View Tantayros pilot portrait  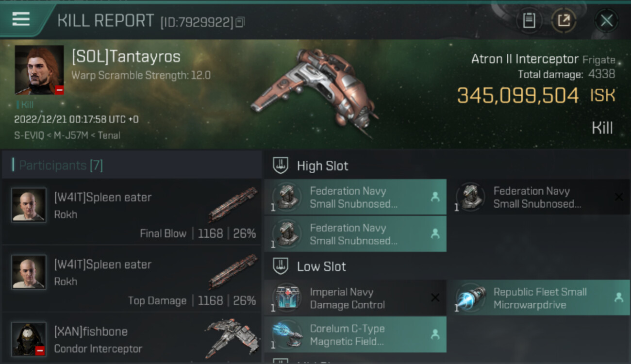(x=39, y=70)
